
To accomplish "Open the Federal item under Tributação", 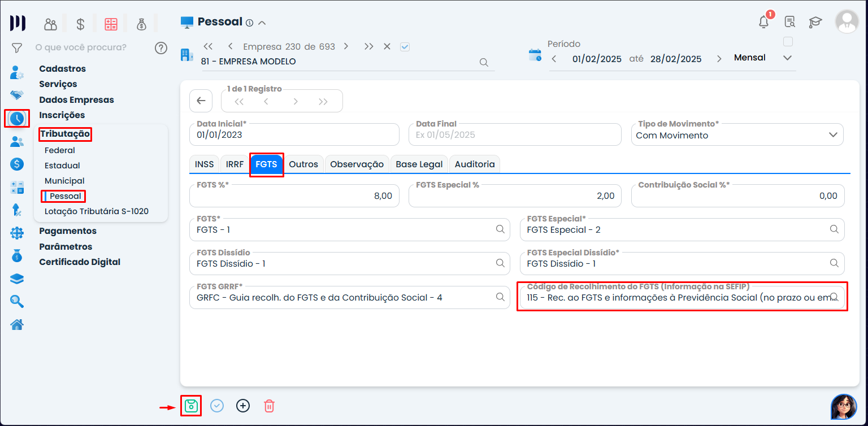I will [60, 150].
